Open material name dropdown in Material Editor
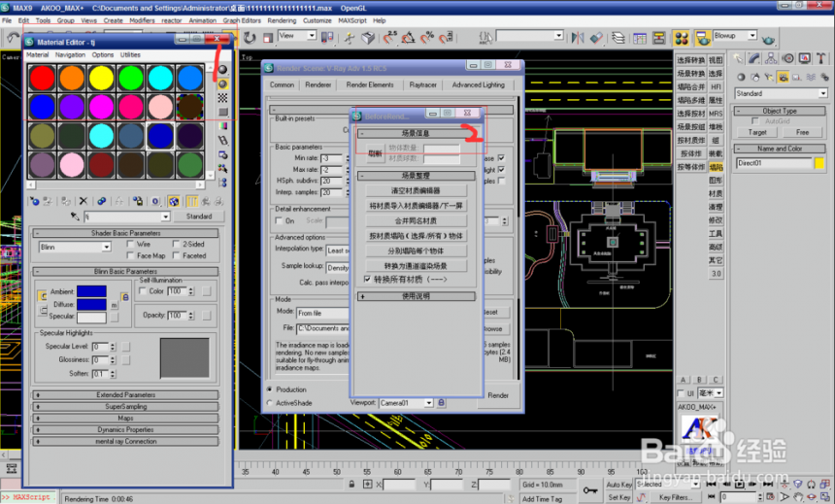Image resolution: width=835 pixels, height=504 pixels. click(165, 217)
